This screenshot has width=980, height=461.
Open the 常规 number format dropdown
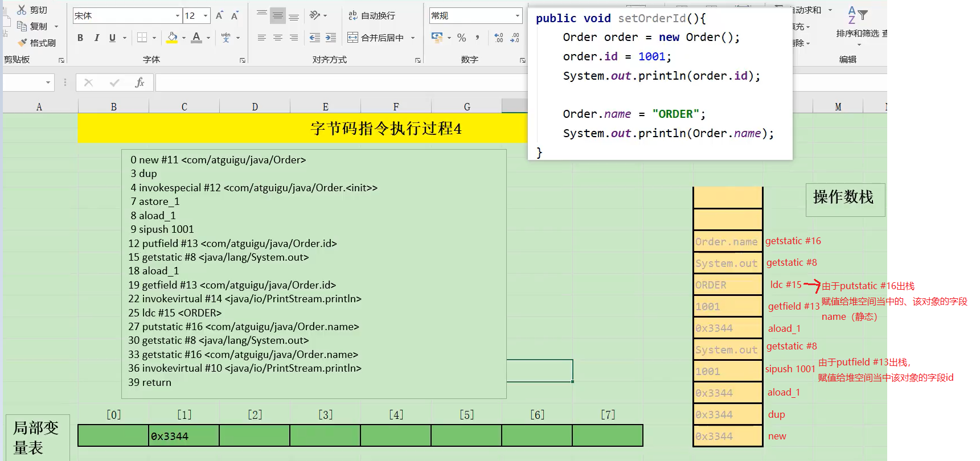517,15
